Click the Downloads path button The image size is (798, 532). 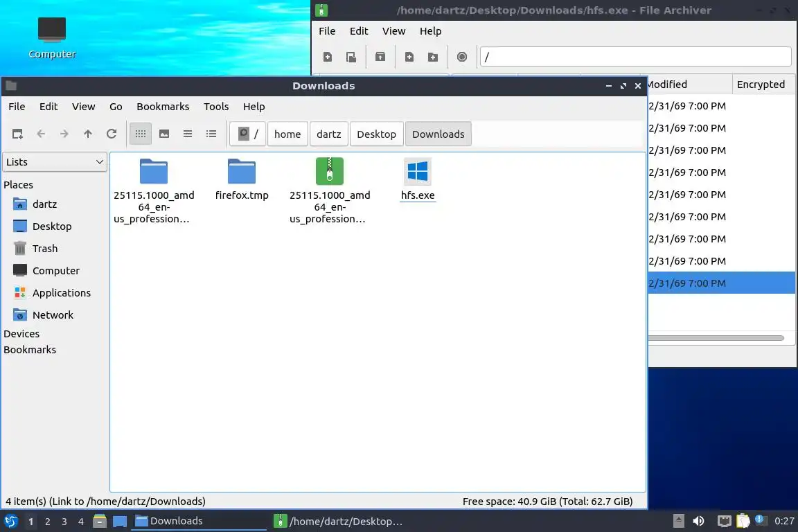(x=438, y=134)
